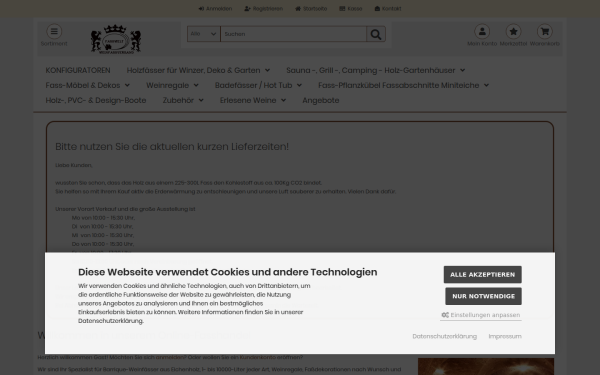Image resolution: width=600 pixels, height=375 pixels.
Task: Open Holz-, PVC- & Design-Boote menu item
Action: tap(96, 100)
